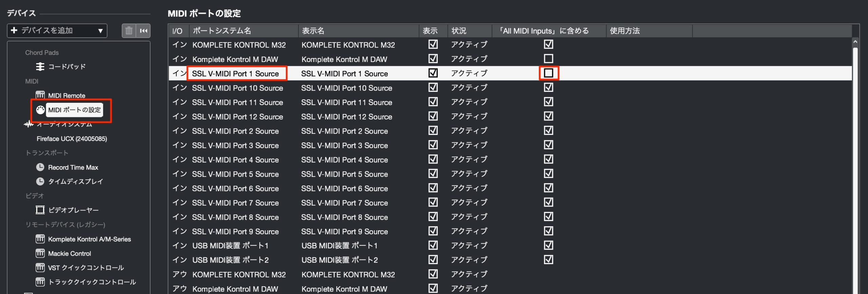Click the オーディオシステム waveform icon
868x294 pixels.
click(x=29, y=124)
